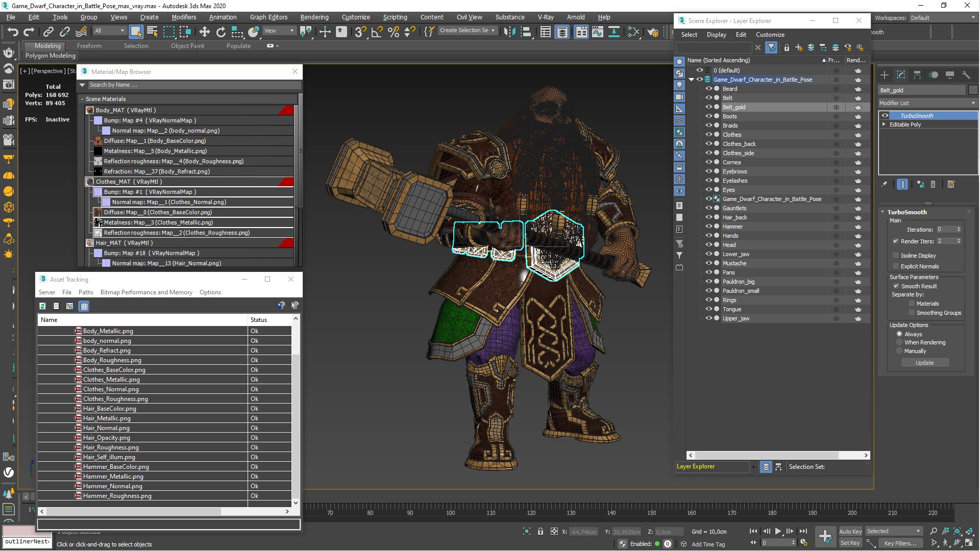This screenshot has width=980, height=551.
Task: Open the Workspaces Default dropdown
Action: (x=943, y=18)
